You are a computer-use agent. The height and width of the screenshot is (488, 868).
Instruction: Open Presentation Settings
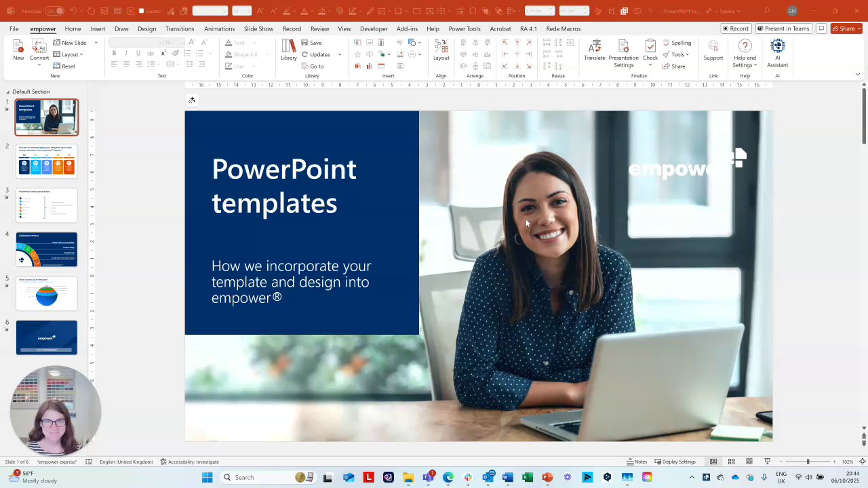pyautogui.click(x=623, y=53)
